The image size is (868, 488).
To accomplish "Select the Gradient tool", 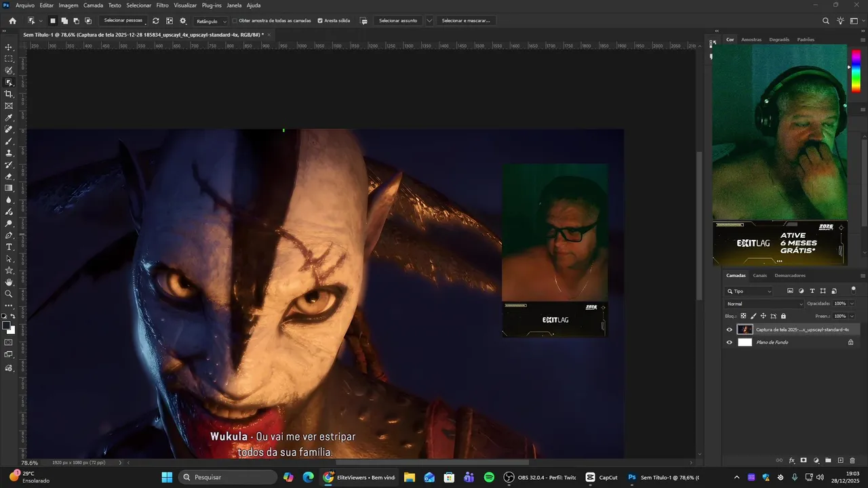I will (9, 188).
